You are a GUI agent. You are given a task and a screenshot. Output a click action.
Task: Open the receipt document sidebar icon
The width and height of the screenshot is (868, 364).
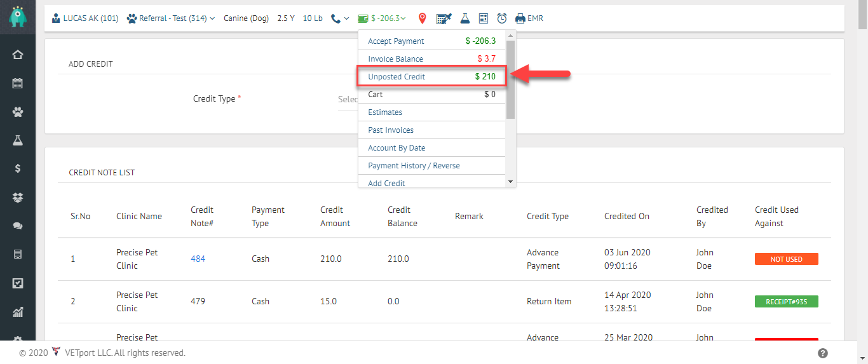[x=18, y=254]
